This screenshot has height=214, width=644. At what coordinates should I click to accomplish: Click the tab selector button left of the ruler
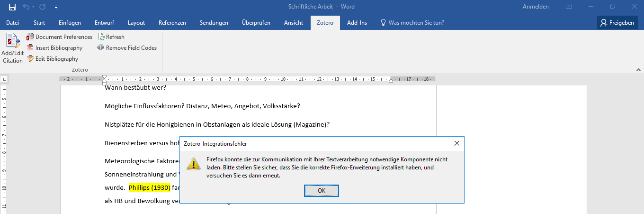tap(3, 79)
